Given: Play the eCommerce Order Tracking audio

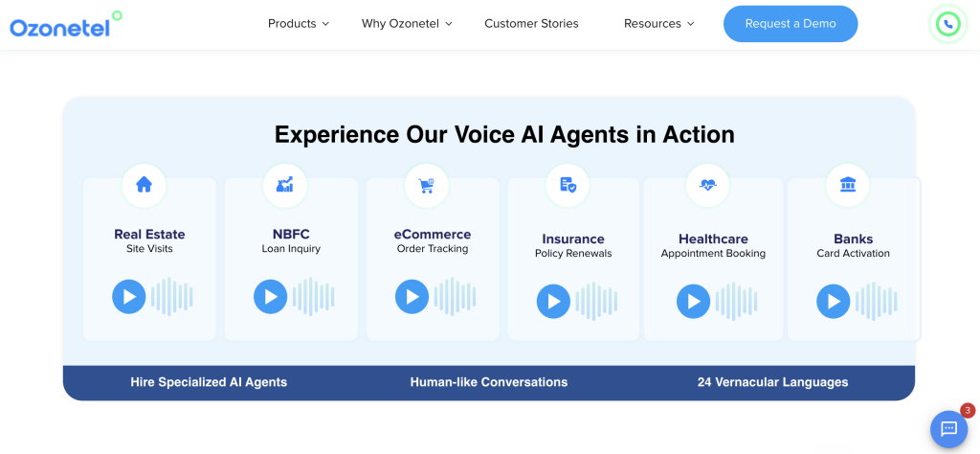Looking at the screenshot, I should pos(412,296).
